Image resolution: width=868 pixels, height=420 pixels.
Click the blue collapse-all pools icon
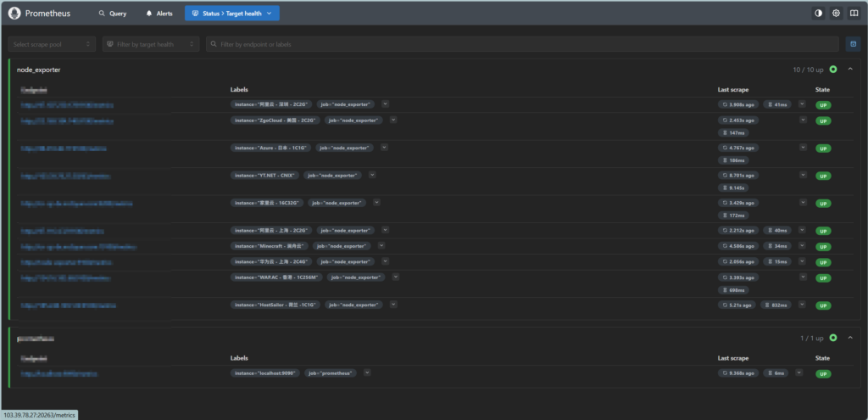853,43
